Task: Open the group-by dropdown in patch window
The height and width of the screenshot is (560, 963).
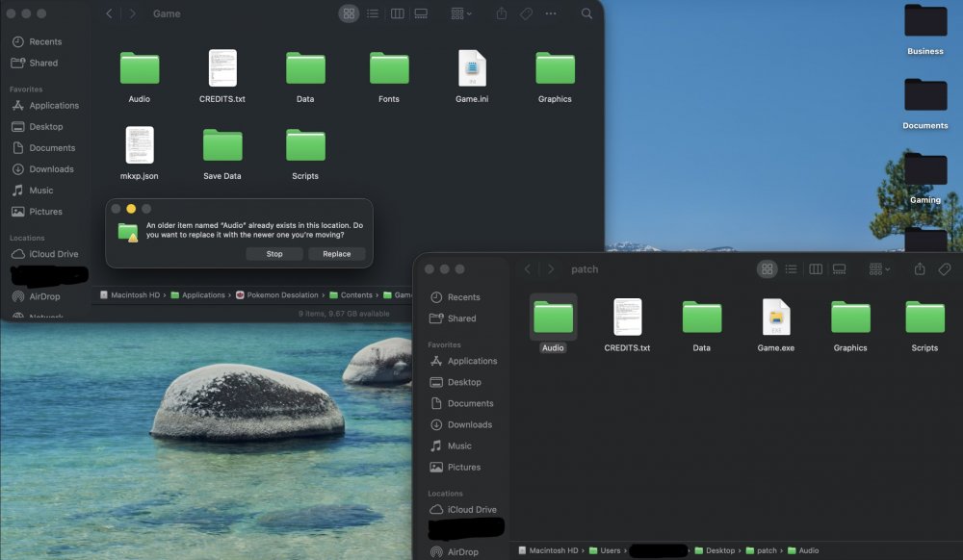Action: pos(879,269)
